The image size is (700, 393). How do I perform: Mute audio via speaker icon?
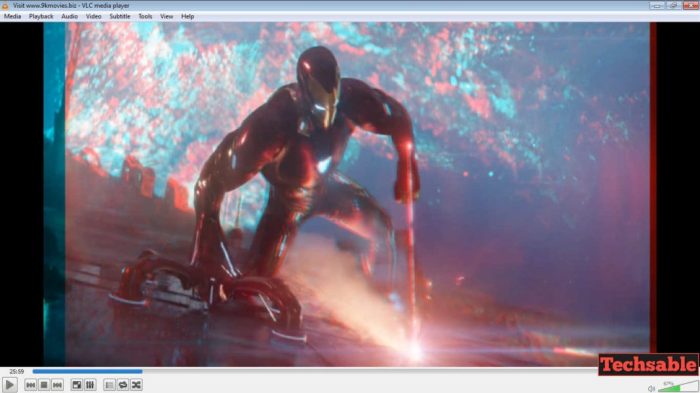click(651, 389)
